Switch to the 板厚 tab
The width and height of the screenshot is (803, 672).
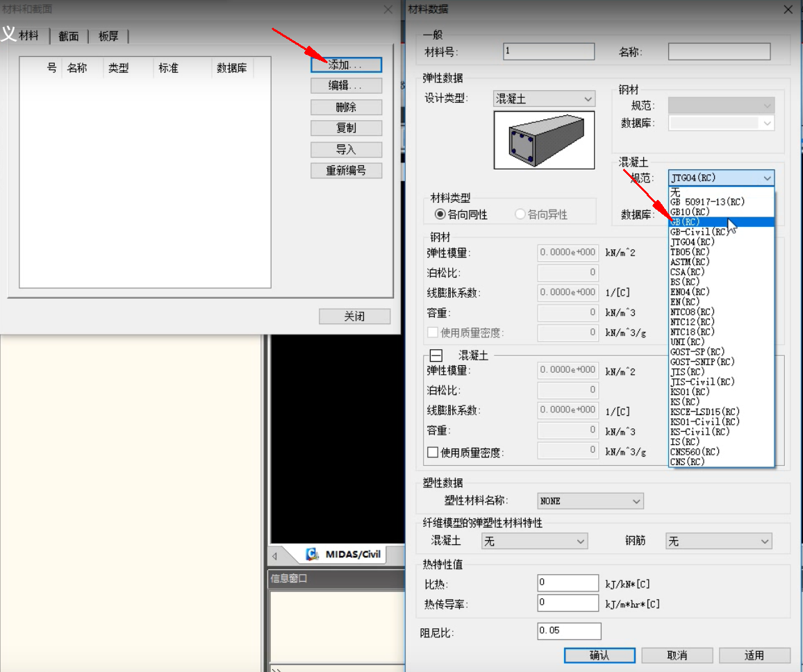coord(108,36)
